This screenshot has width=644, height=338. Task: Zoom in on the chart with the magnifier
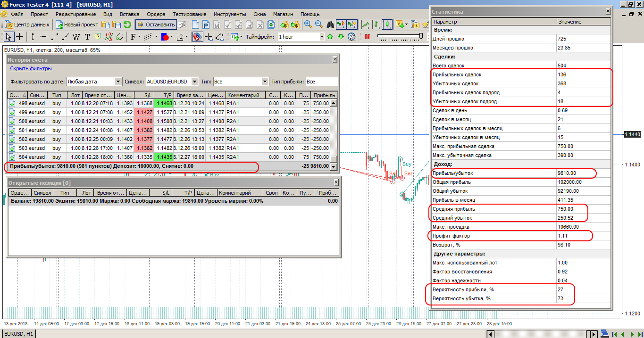point(307,24)
